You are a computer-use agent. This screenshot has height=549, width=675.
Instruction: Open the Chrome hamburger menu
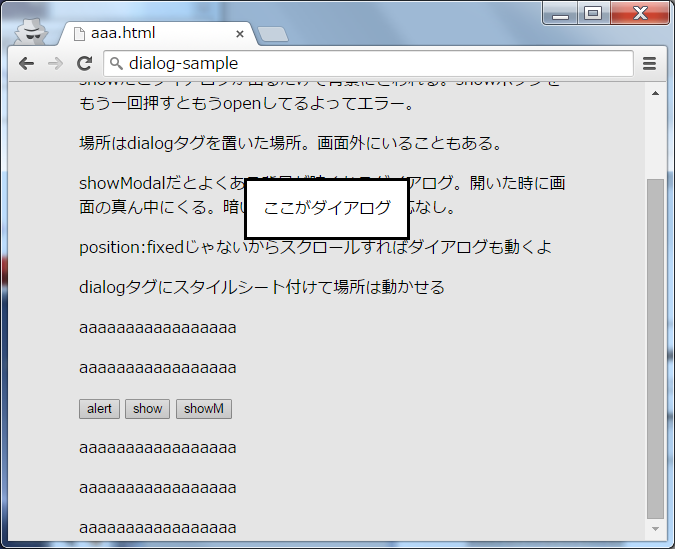[650, 63]
